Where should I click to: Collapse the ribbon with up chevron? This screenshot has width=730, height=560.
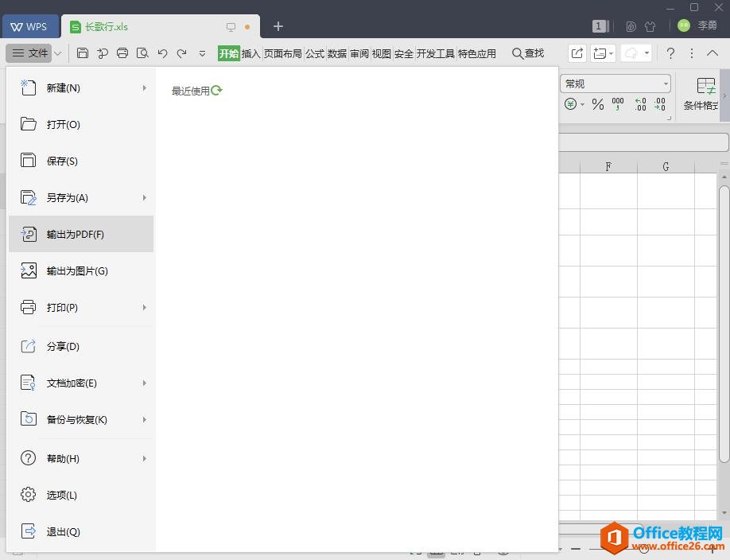tap(713, 53)
